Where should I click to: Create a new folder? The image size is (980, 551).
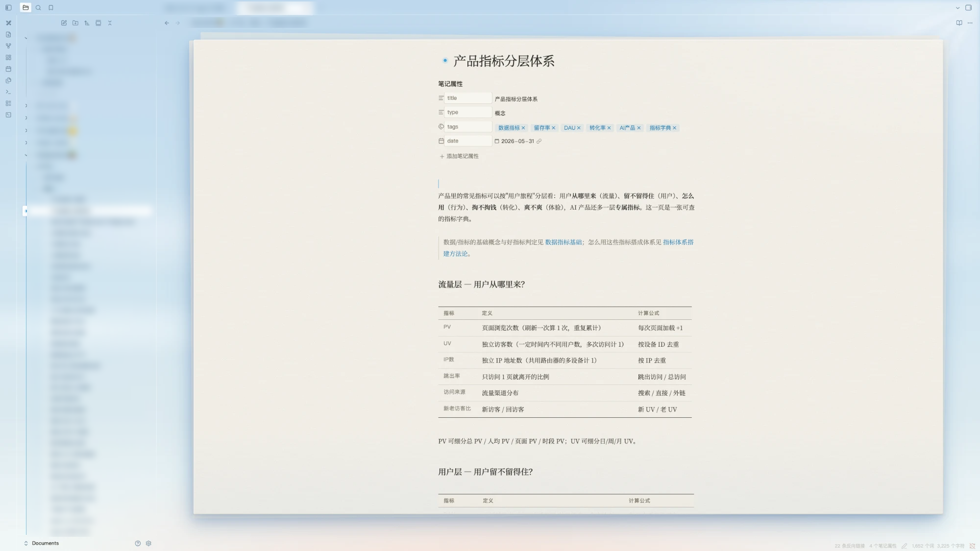(75, 23)
